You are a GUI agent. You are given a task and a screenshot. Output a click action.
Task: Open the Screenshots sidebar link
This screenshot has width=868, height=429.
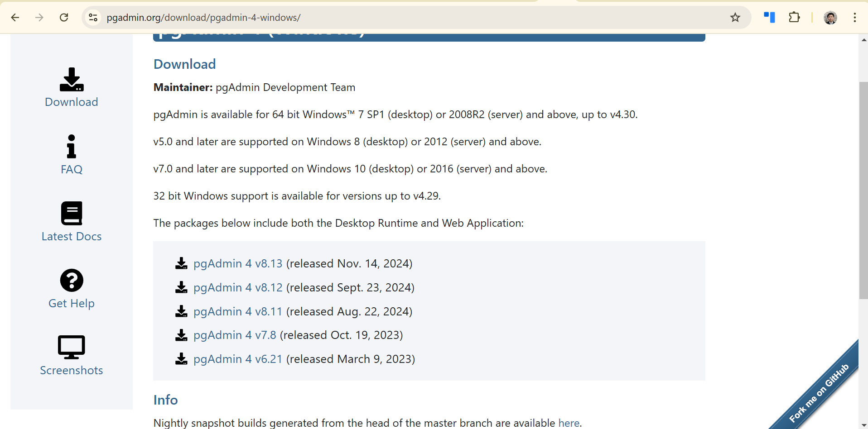pyautogui.click(x=72, y=370)
